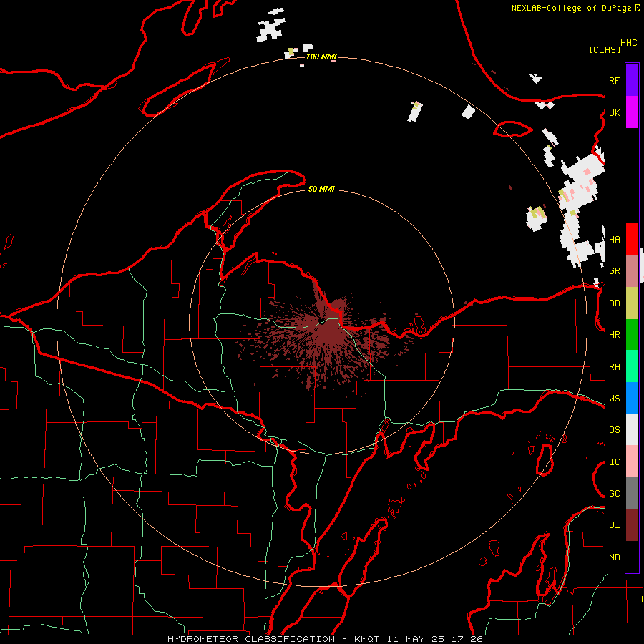The image size is (644, 644).
Task: Click the RA legend label
Action: [x=614, y=367]
